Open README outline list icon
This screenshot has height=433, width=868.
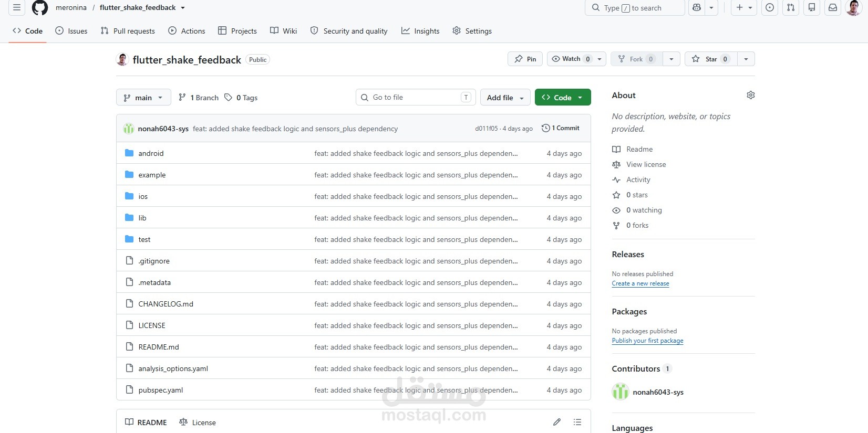577,422
